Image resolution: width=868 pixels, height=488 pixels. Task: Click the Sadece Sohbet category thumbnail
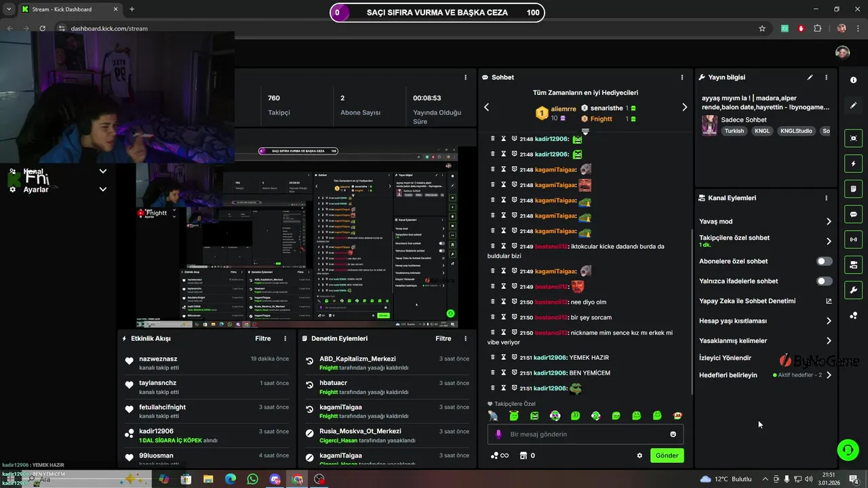tap(709, 125)
